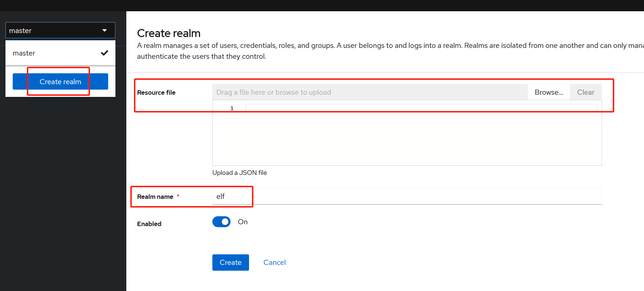Click the Cancel link

pos(274,262)
